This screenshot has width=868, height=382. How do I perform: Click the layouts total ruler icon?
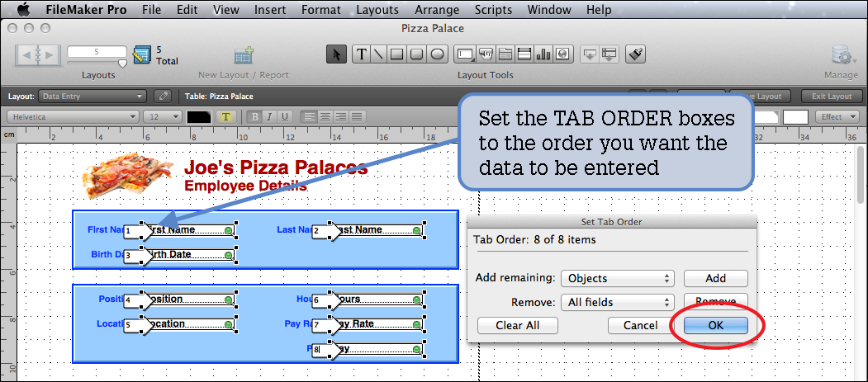pyautogui.click(x=142, y=54)
